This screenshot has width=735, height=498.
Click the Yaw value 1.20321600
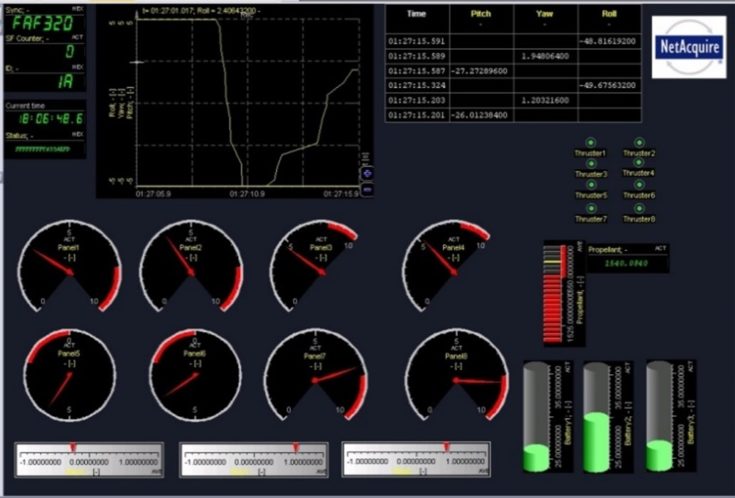(545, 100)
